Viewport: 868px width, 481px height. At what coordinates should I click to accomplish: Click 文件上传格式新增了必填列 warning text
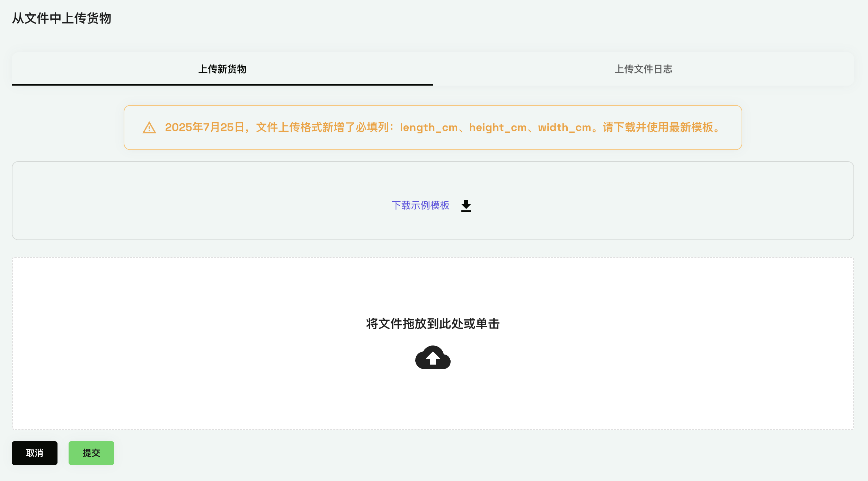click(x=322, y=128)
